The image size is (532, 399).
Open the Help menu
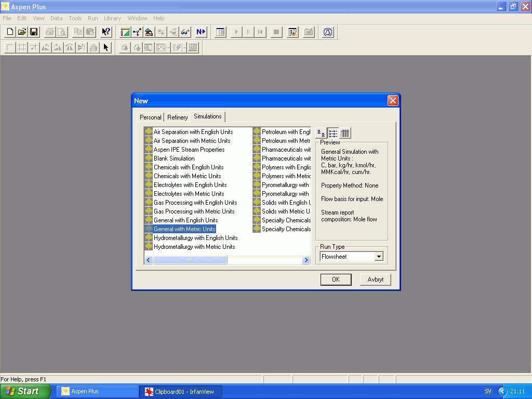coord(158,18)
